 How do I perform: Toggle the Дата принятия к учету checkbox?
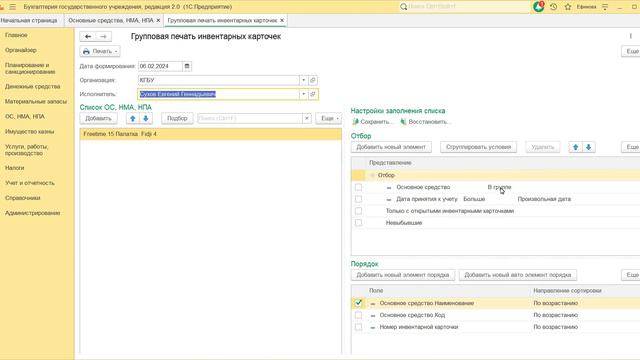358,199
